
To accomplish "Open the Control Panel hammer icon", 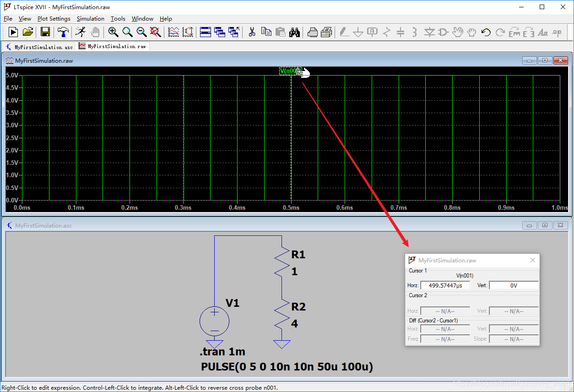I will tap(63, 32).
